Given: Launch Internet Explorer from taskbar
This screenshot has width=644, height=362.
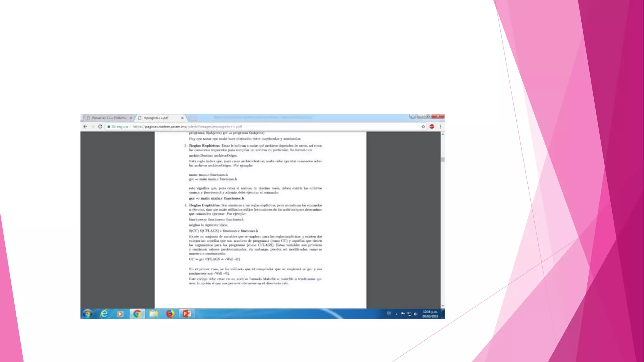Looking at the screenshot, I should [x=104, y=314].
